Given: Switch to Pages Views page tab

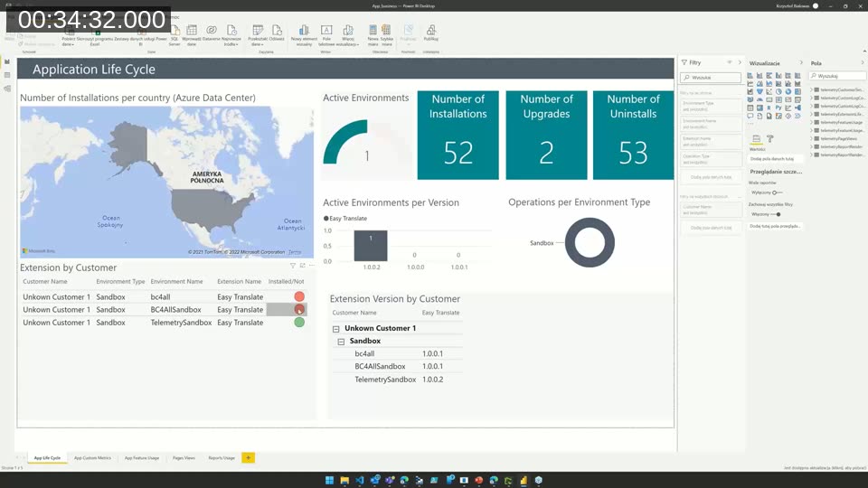Looking at the screenshot, I should pos(184,458).
